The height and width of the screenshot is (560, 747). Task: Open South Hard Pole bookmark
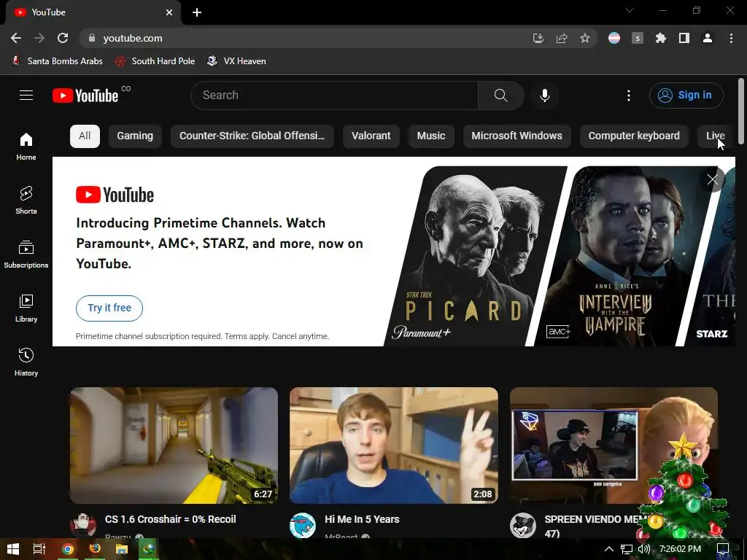(155, 61)
